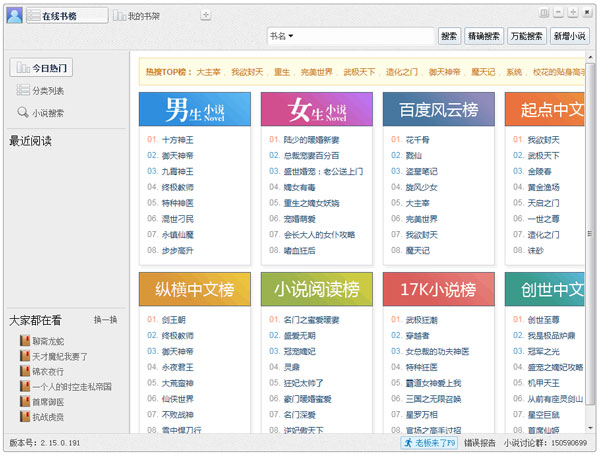
Task: Open 九霄神王 in 男生小说 list
Action: click(x=178, y=171)
